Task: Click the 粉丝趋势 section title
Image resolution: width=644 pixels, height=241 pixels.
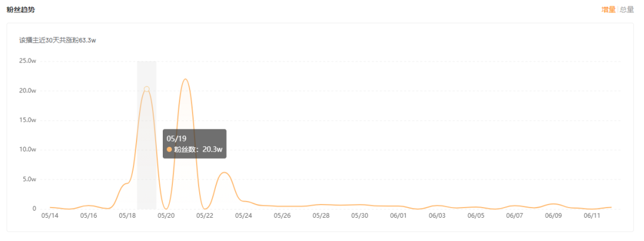Action: pyautogui.click(x=20, y=10)
